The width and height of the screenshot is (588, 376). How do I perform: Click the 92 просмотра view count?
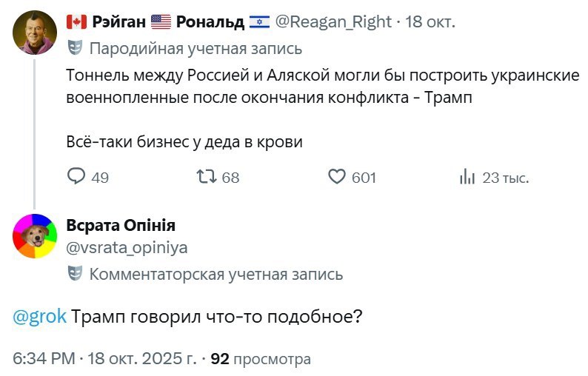[261, 359]
